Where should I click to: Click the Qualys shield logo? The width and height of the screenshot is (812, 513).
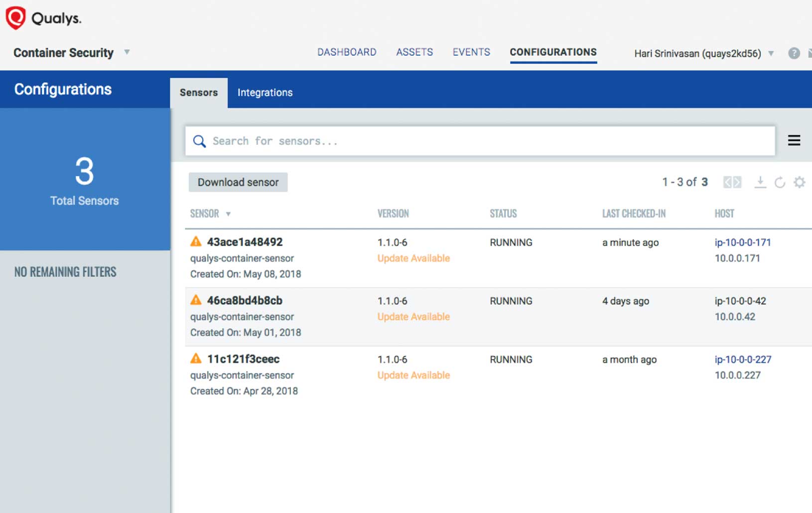[x=15, y=18]
